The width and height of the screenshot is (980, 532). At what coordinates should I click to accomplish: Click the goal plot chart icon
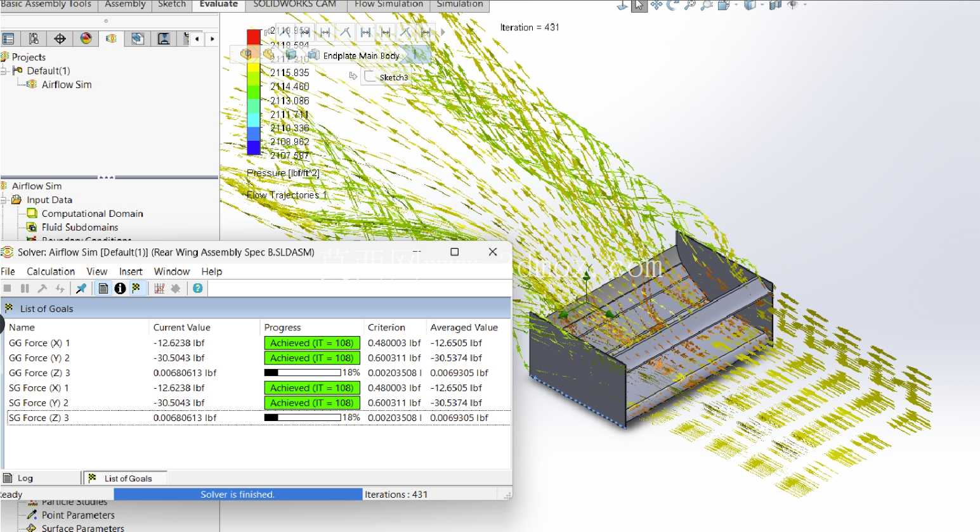(x=159, y=289)
